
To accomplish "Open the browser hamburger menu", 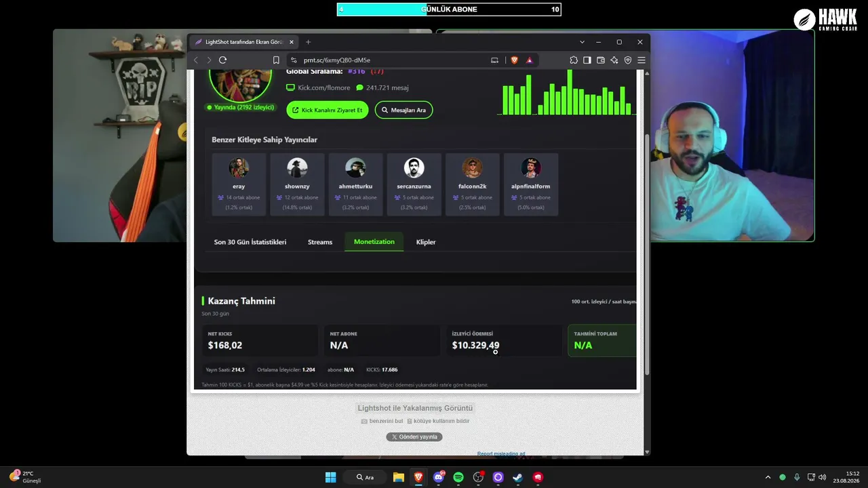I will pos(641,60).
